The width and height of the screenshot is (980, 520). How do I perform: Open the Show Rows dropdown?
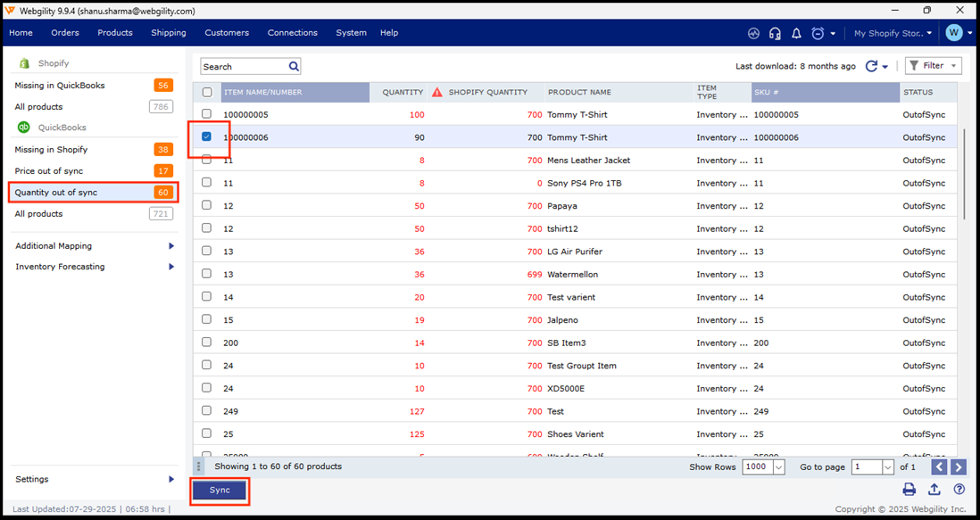click(778, 467)
